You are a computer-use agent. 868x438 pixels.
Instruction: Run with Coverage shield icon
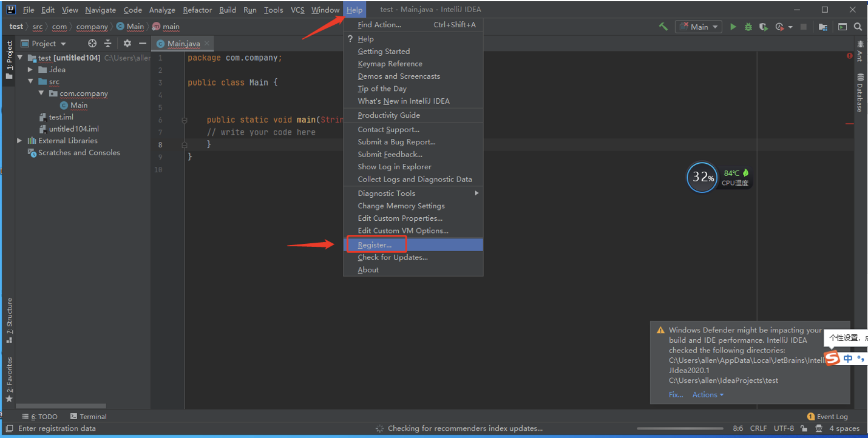(764, 27)
